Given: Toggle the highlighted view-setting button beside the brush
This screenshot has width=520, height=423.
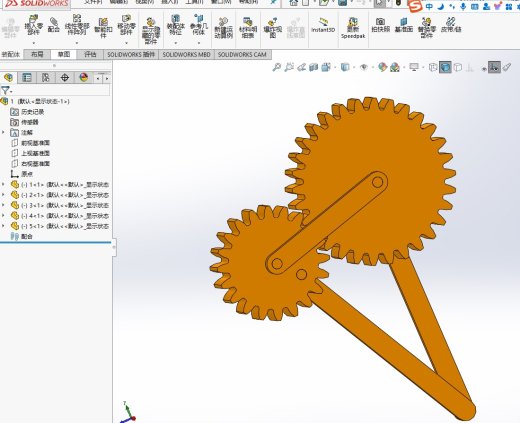Looking at the screenshot, I should (494, 67).
